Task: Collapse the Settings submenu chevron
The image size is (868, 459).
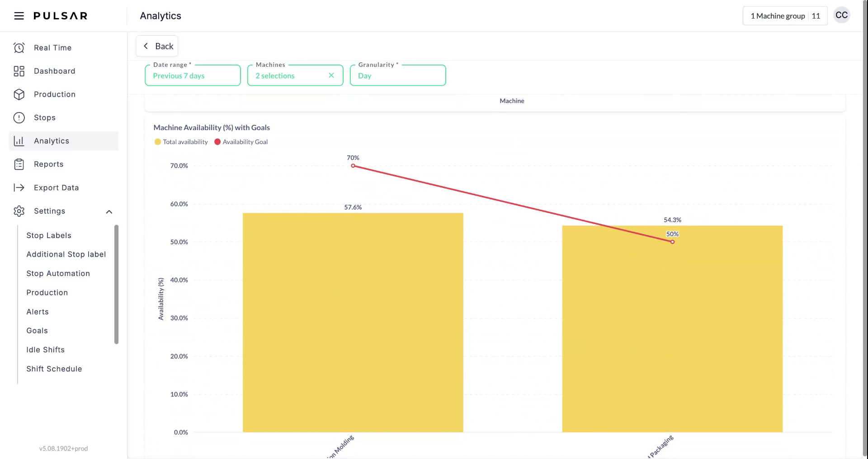Action: [109, 212]
